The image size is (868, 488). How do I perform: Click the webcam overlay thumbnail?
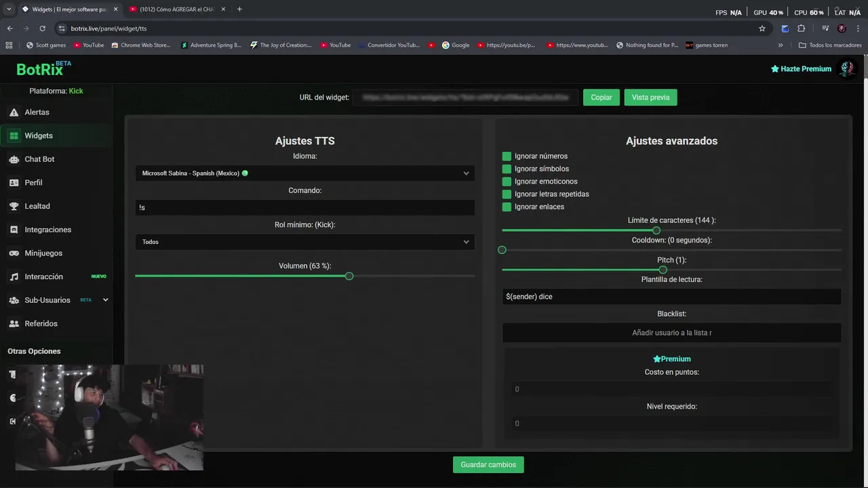[x=109, y=418]
